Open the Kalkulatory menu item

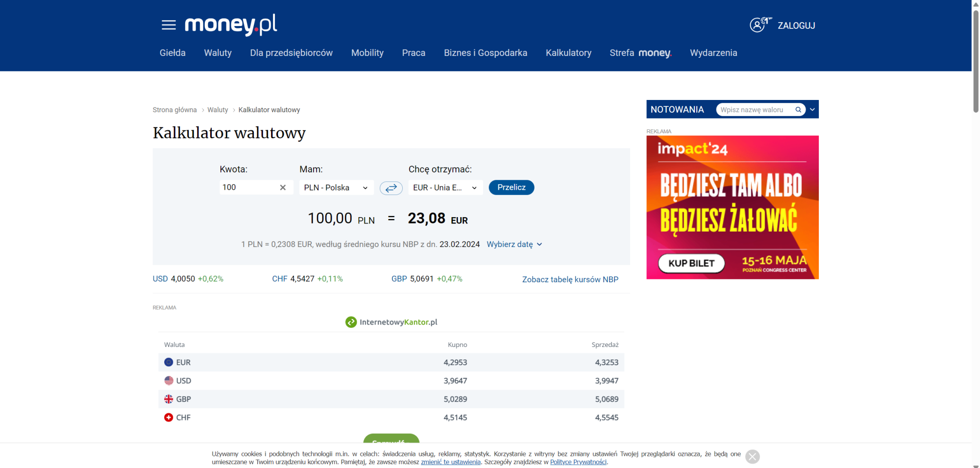(568, 53)
